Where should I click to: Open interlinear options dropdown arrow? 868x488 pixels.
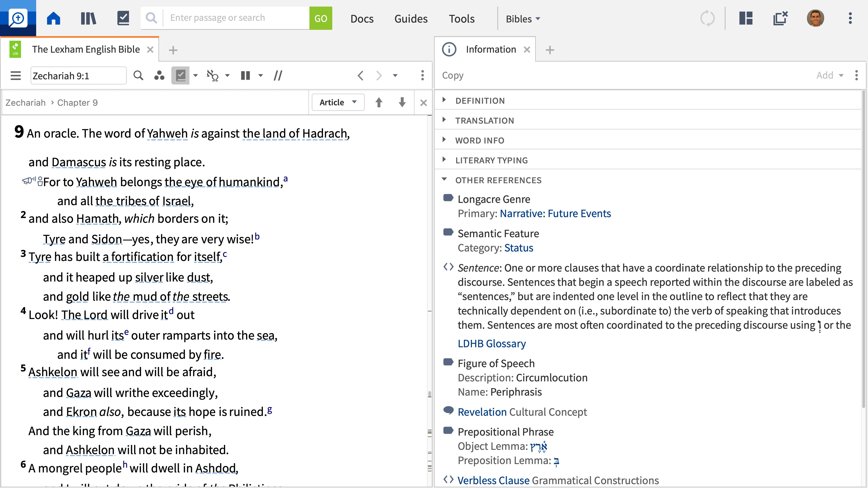tap(227, 75)
